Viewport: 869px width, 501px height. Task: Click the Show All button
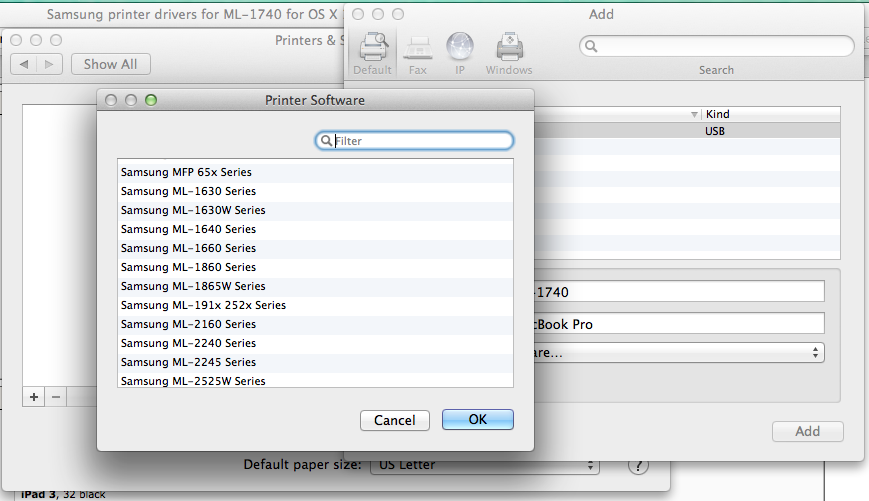point(111,64)
